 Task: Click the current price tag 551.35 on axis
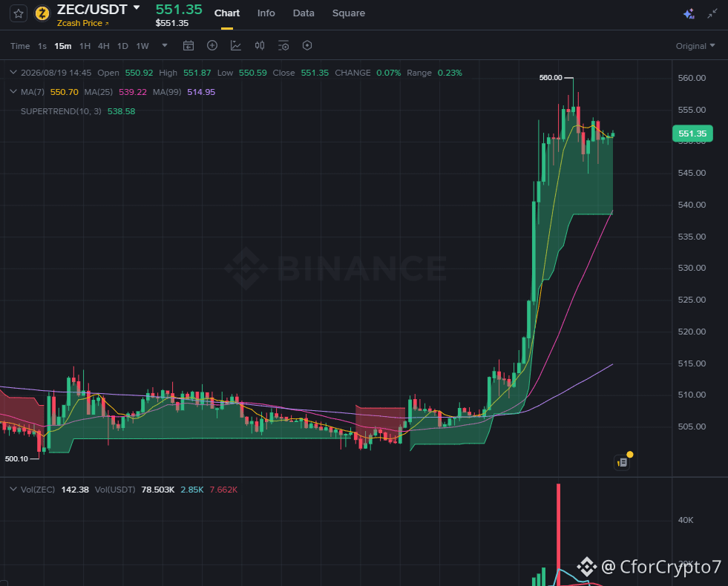[692, 134]
